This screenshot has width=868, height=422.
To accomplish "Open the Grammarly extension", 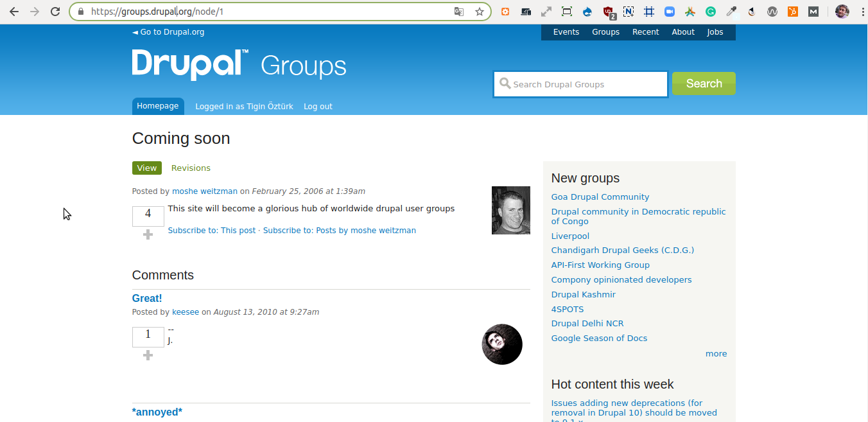I will click(711, 12).
